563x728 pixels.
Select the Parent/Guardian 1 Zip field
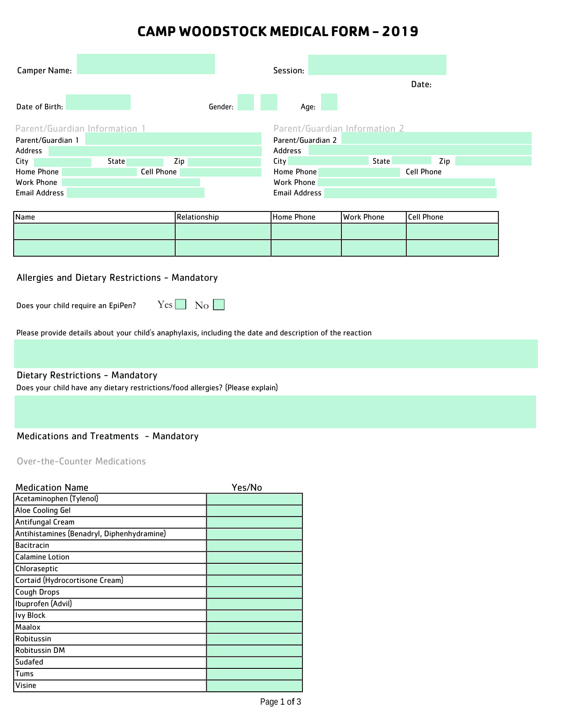pos(224,162)
